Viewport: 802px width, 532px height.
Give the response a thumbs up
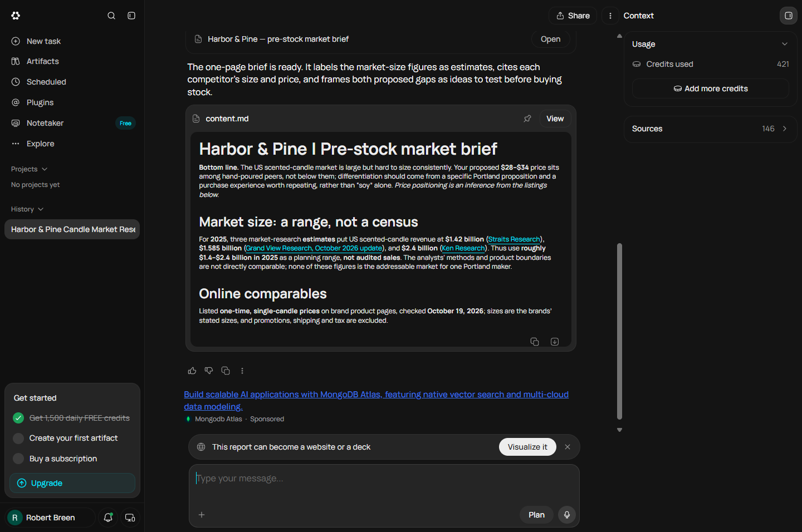pyautogui.click(x=192, y=371)
